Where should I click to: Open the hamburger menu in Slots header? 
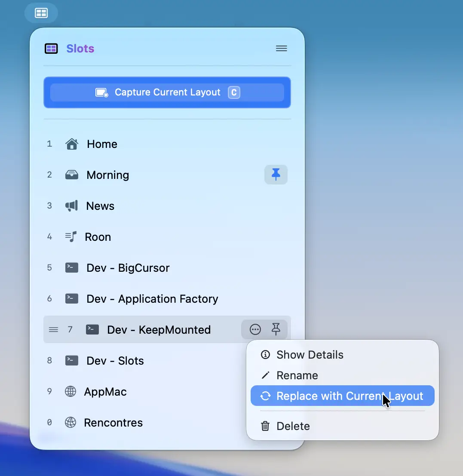click(281, 49)
